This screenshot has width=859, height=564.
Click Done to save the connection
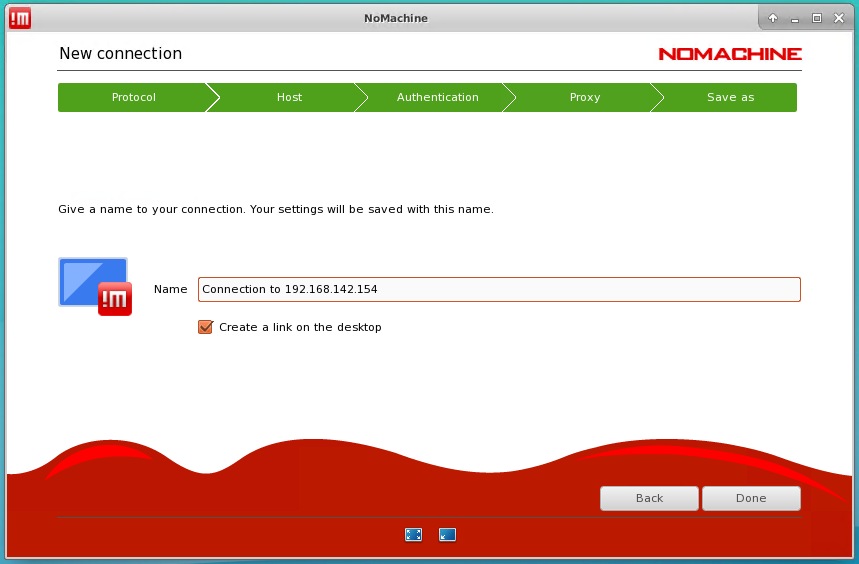click(751, 498)
